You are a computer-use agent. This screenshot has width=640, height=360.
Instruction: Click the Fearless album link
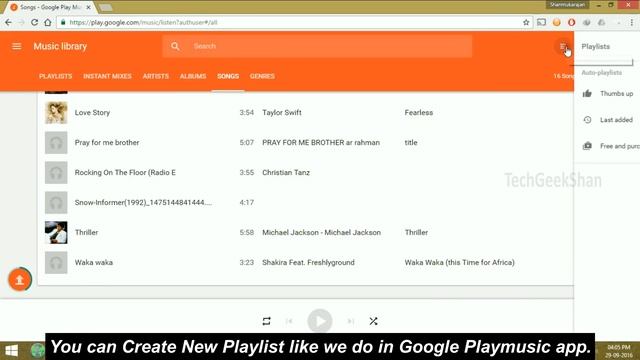coord(419,113)
